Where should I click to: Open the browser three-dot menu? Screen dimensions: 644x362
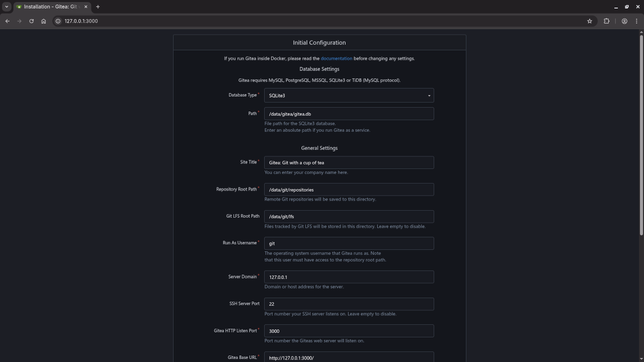point(636,21)
